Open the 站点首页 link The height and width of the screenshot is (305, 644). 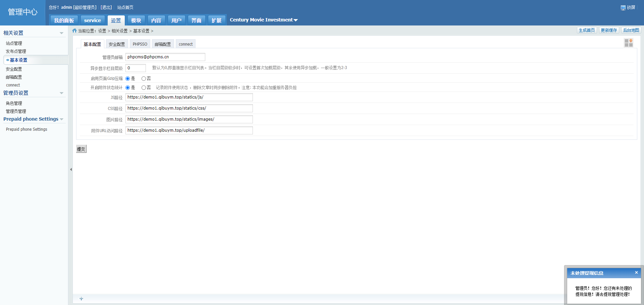point(125,7)
